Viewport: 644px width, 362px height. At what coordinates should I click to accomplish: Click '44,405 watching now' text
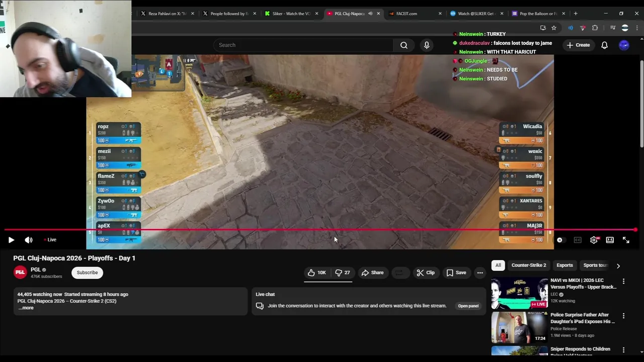(x=40, y=294)
